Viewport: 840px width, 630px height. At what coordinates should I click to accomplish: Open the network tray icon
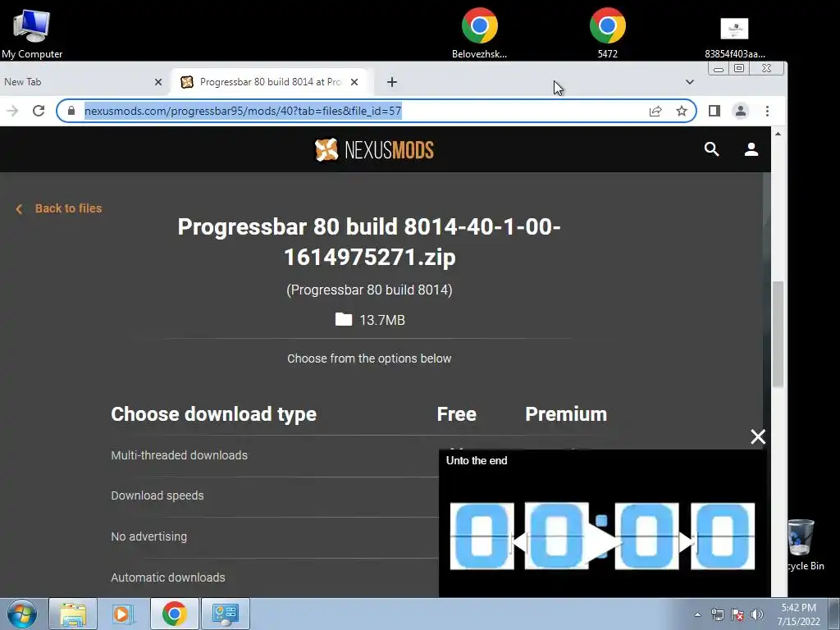coord(717,614)
